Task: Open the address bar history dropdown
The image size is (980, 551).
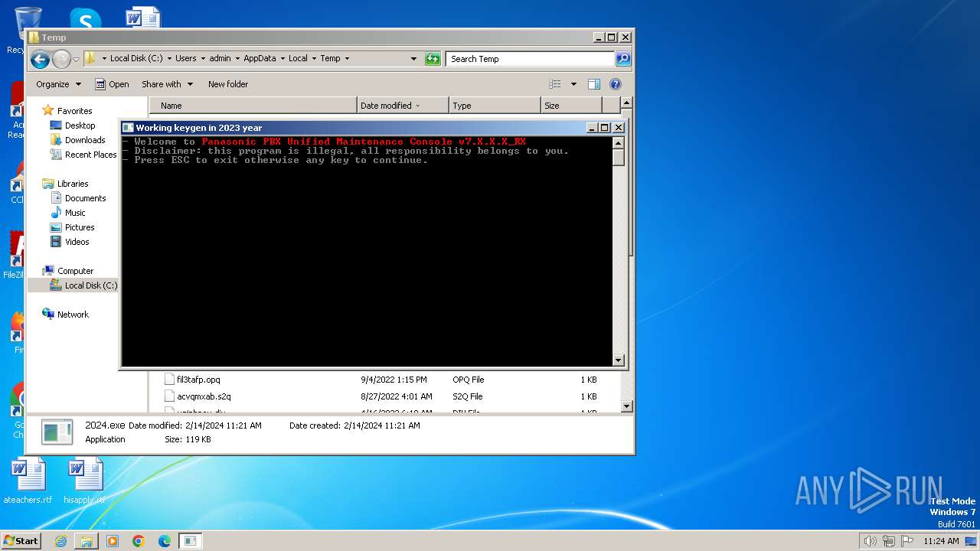Action: point(413,59)
